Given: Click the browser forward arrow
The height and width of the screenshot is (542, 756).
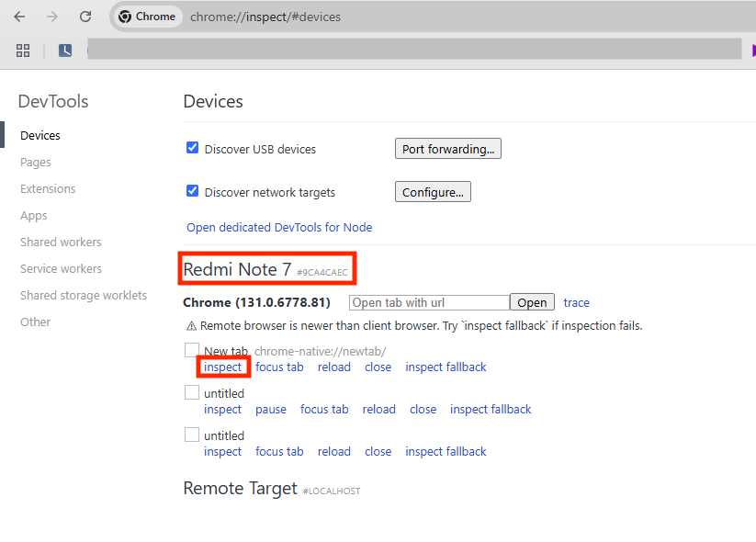Looking at the screenshot, I should pos(52,17).
